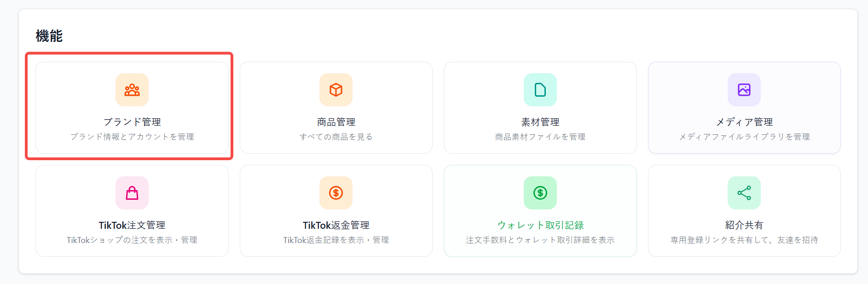The height and width of the screenshot is (284, 868).
Task: Open the ブランド管理 feature card
Action: pos(132,108)
